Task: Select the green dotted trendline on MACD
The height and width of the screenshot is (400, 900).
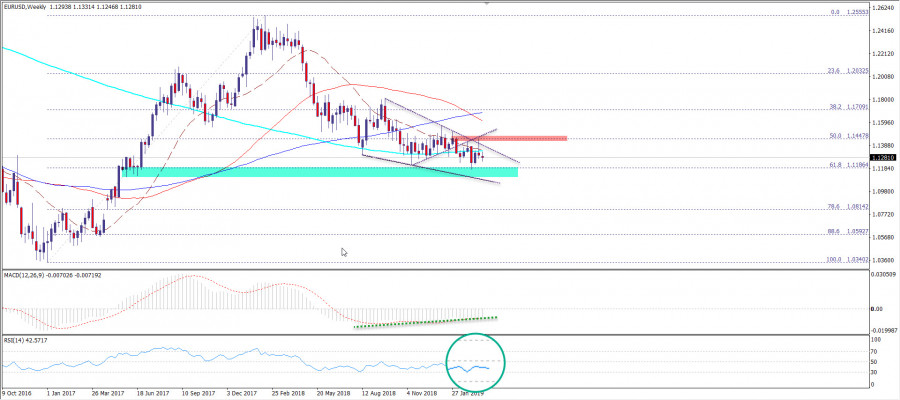Action: coord(425,321)
